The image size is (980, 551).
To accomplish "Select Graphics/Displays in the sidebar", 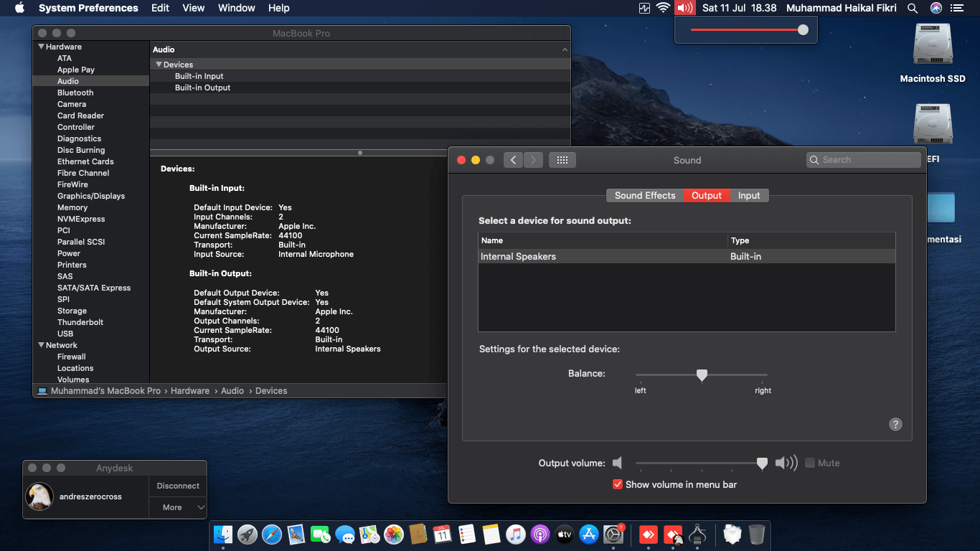I will tap(91, 196).
